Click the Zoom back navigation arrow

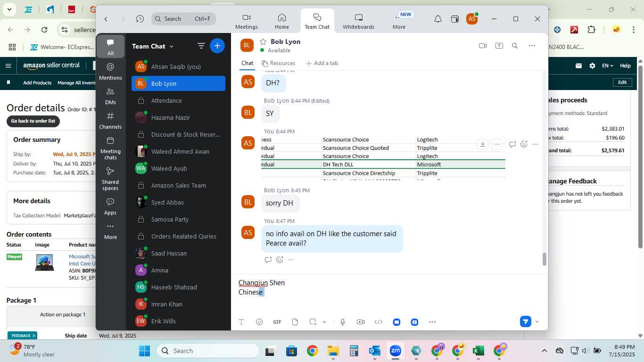click(106, 19)
